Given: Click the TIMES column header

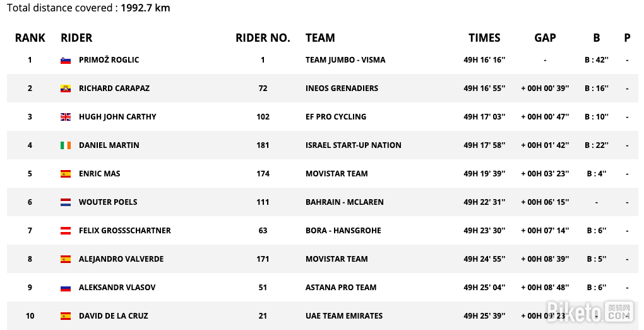Looking at the screenshot, I should point(484,38).
